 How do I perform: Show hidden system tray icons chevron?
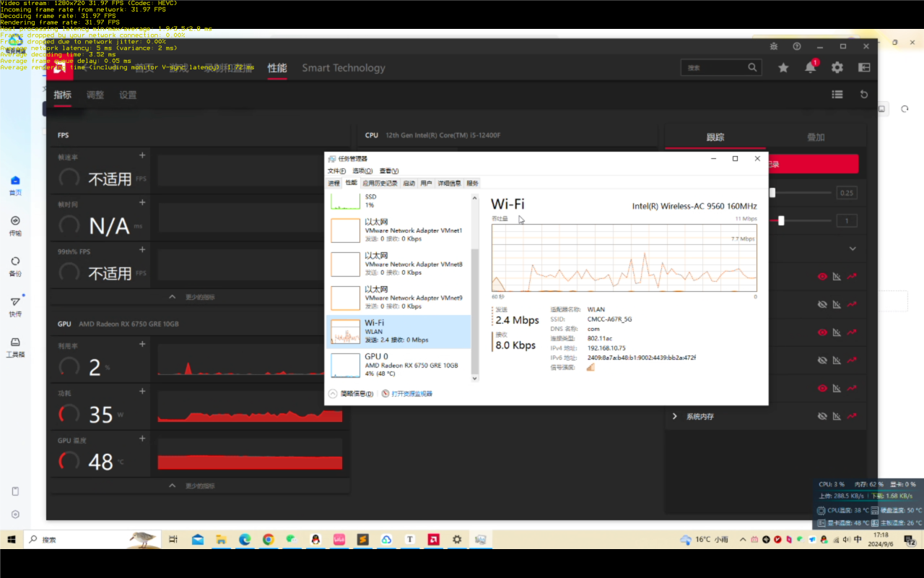(x=744, y=540)
